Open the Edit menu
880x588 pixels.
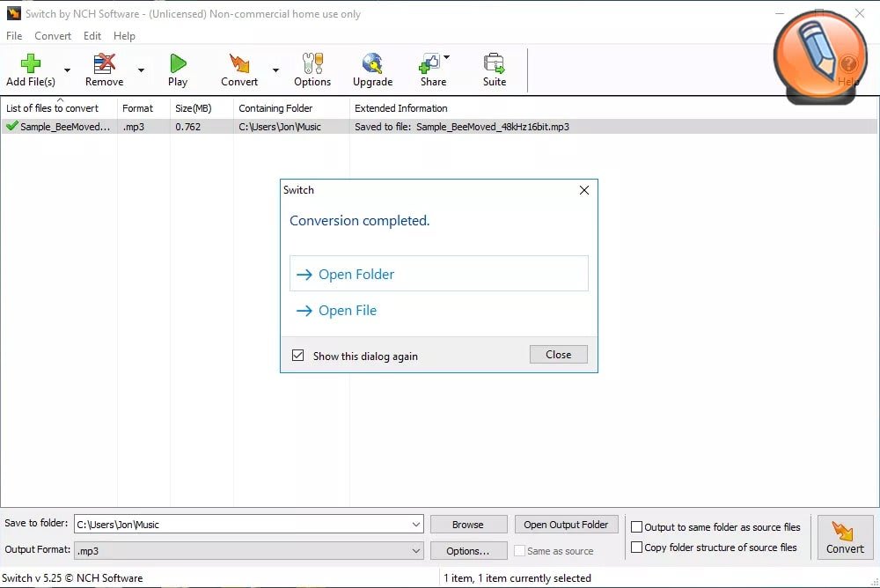point(92,36)
